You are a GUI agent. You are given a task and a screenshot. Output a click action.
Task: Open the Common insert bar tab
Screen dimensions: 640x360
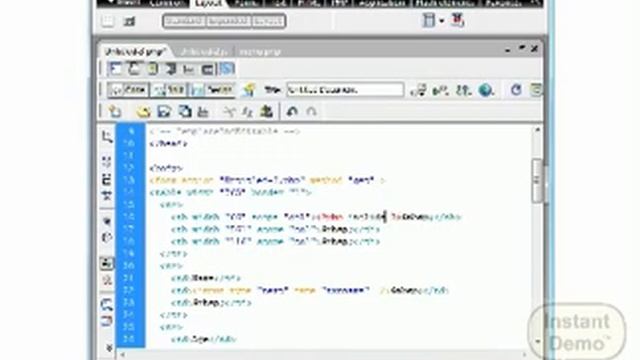point(167,3)
